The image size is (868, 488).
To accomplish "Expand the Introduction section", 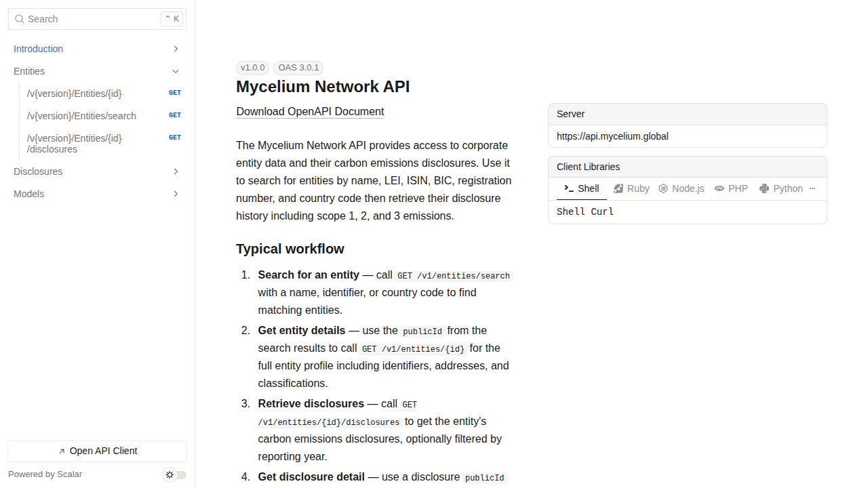I will click(176, 49).
